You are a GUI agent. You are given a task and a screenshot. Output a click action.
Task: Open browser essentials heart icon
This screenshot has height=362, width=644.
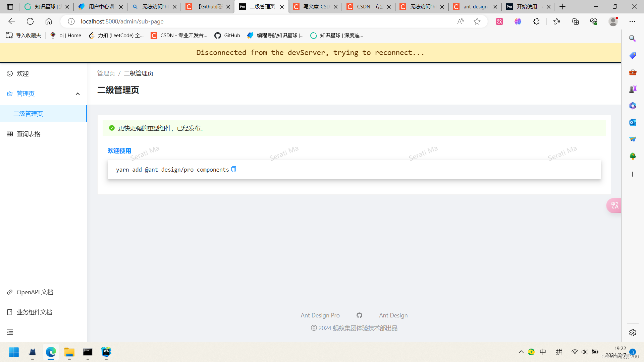tap(594, 21)
